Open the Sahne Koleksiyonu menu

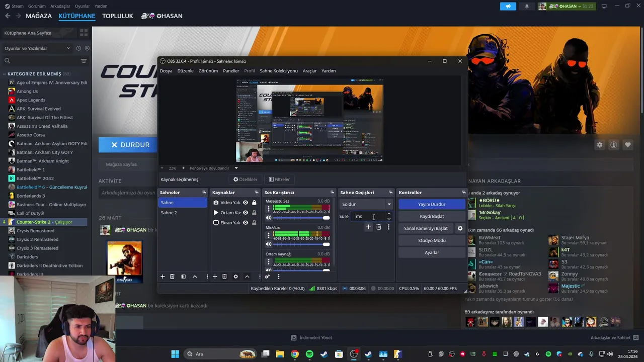pyautogui.click(x=279, y=71)
